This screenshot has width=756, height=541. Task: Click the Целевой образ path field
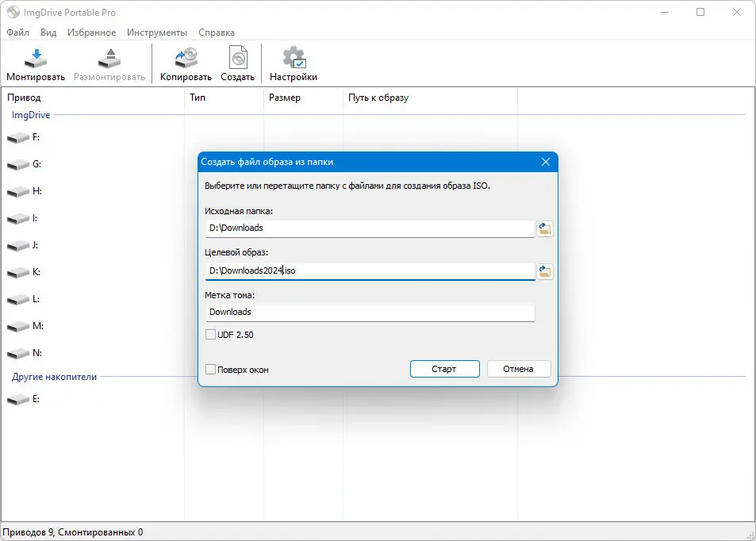point(370,271)
